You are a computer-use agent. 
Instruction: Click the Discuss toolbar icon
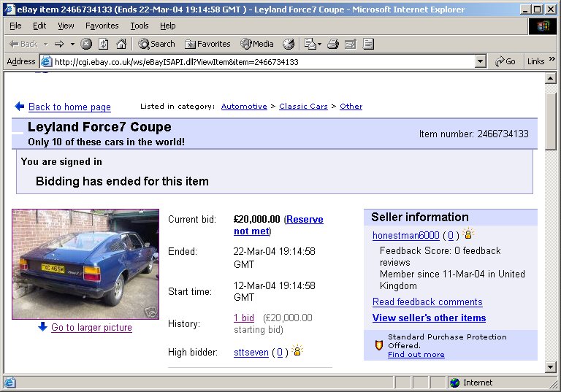point(368,44)
